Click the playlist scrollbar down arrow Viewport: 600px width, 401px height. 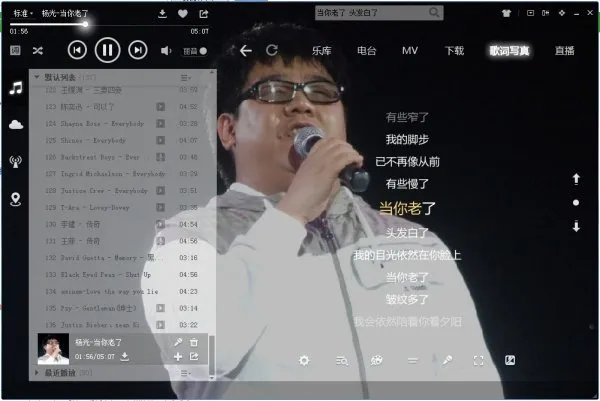click(x=212, y=377)
